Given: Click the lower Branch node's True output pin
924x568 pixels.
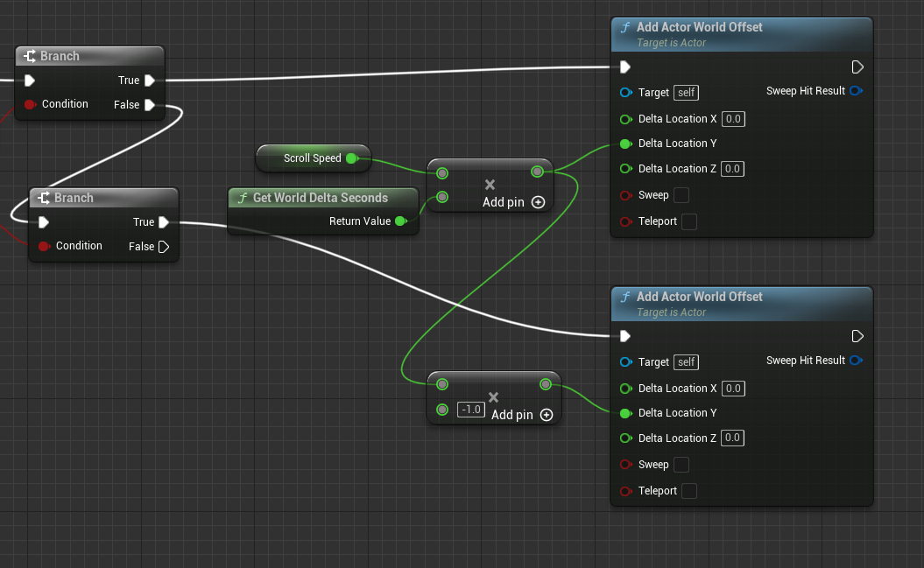Looking at the screenshot, I should coord(164,222).
